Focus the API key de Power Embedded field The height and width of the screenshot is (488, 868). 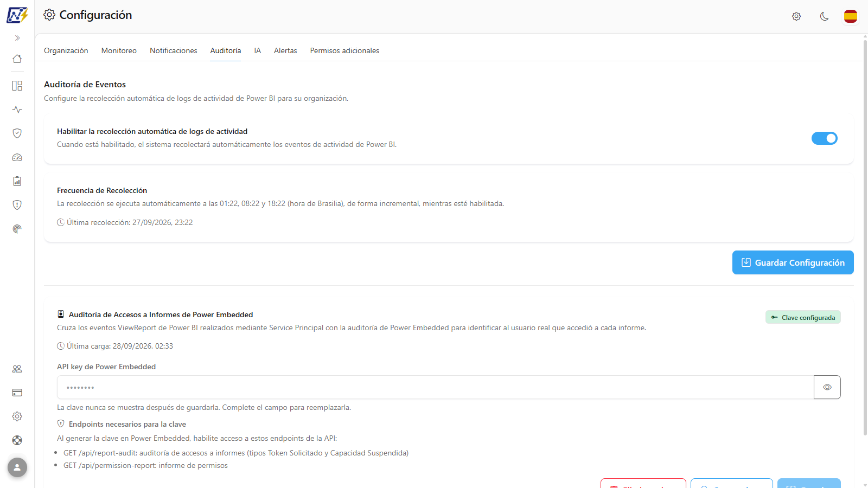click(435, 387)
